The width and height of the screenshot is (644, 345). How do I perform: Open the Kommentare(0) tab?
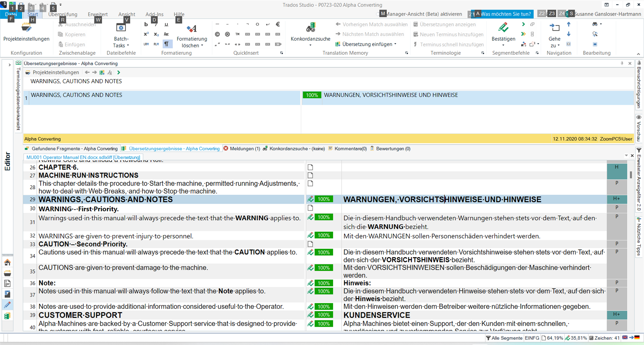coord(347,149)
